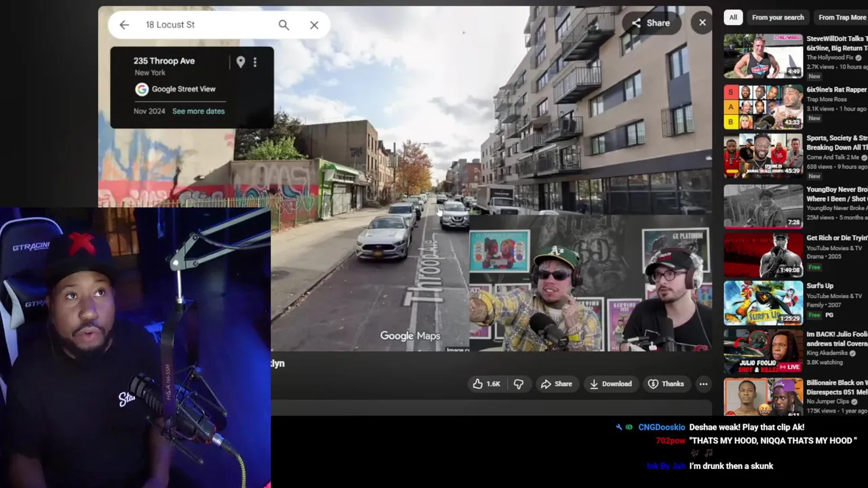868x488 pixels.
Task: Open the Billionaire Black video thumbnail
Action: point(763,397)
